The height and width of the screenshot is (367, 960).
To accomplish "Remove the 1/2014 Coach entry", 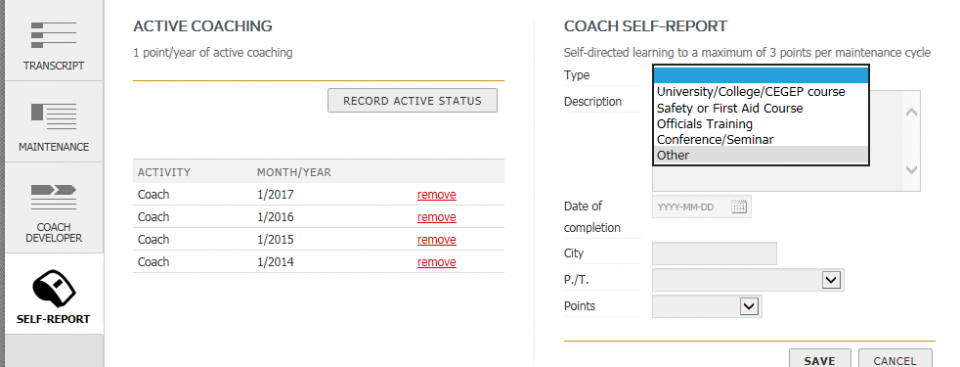I will (x=437, y=262).
